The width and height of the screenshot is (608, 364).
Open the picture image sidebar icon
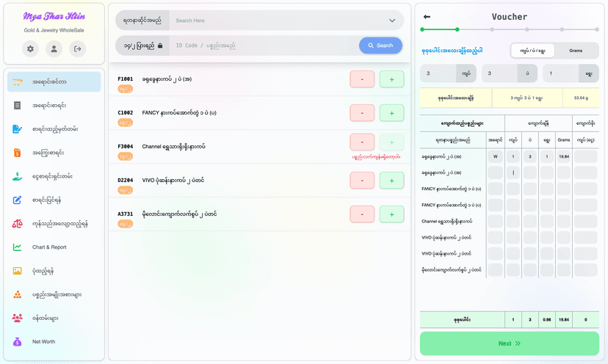(x=17, y=271)
